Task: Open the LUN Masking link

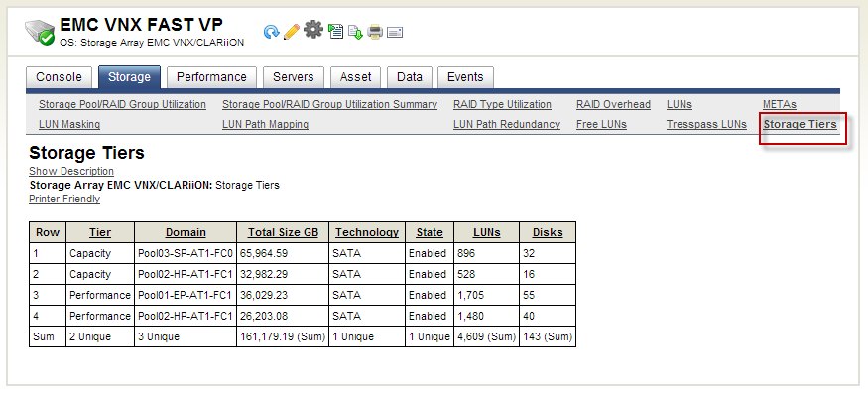Action: [x=69, y=125]
